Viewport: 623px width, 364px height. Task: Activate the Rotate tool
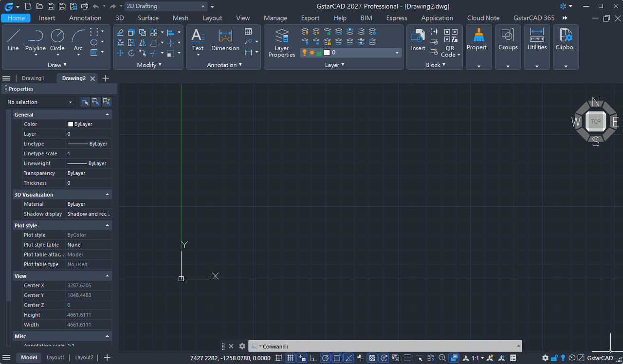pos(131,53)
